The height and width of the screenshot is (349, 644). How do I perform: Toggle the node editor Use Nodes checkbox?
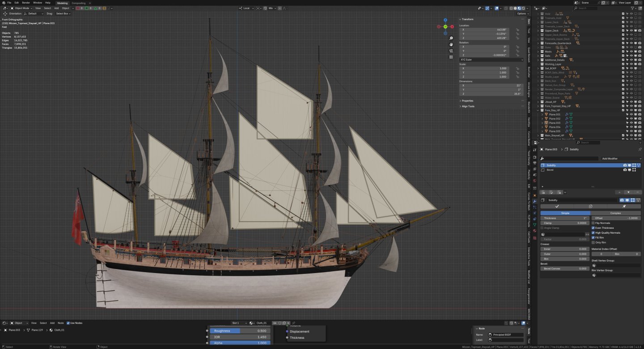pos(68,323)
